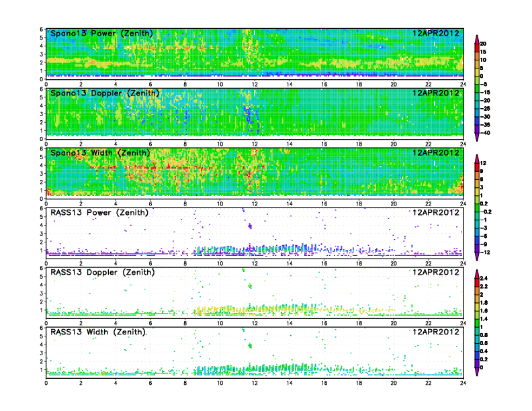532x411 pixels.
Task: Click hour tick "10" under the RASS13 Power panel
Action: click(220, 263)
